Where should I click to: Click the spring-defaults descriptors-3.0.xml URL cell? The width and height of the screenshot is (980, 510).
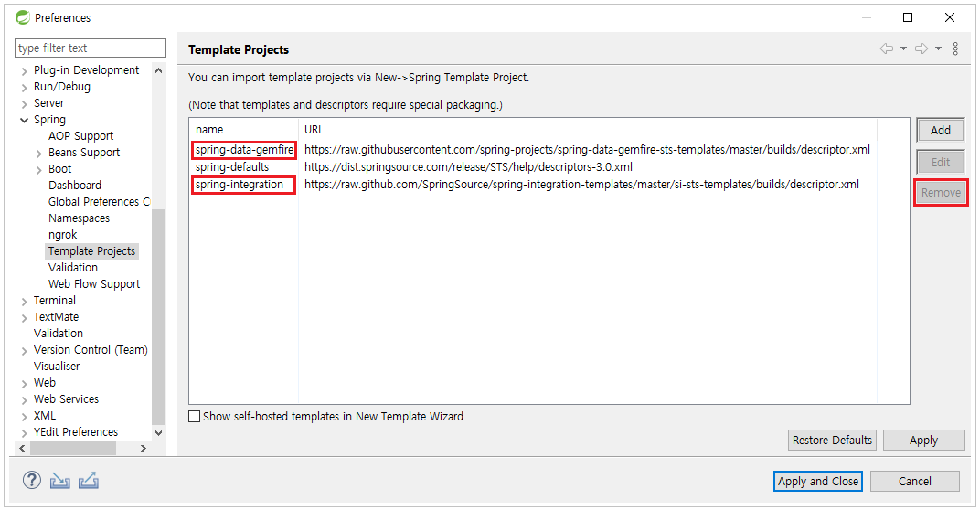[468, 167]
